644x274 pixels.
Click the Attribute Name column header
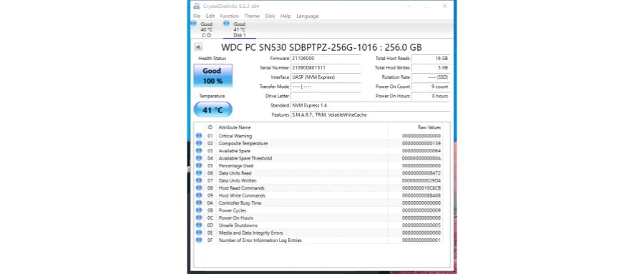tap(302, 127)
